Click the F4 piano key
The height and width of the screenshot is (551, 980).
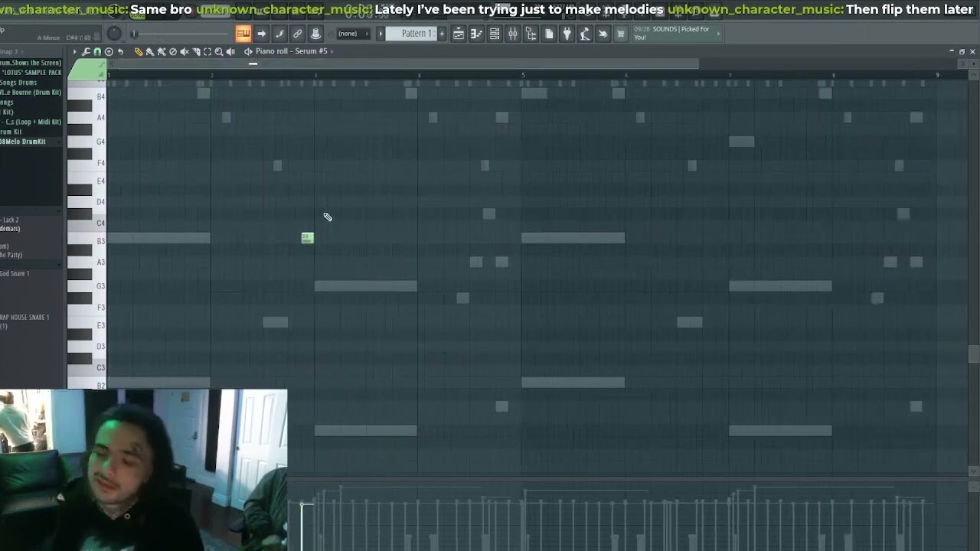pos(87,163)
